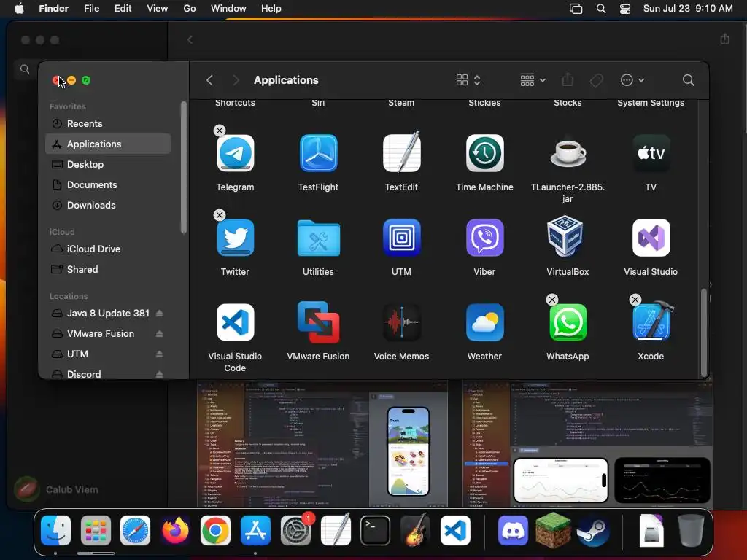Select the Time Machine app icon
Viewport: 747px width, 560px height.
pyautogui.click(x=484, y=153)
